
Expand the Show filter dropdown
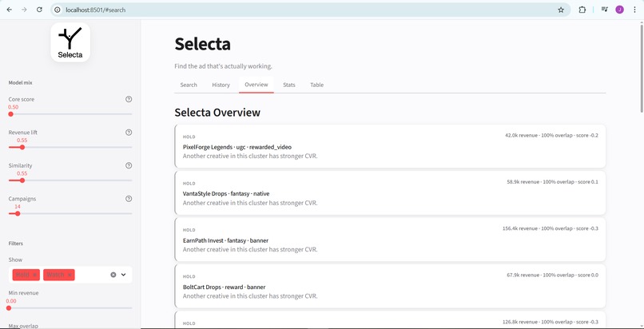coord(123,275)
